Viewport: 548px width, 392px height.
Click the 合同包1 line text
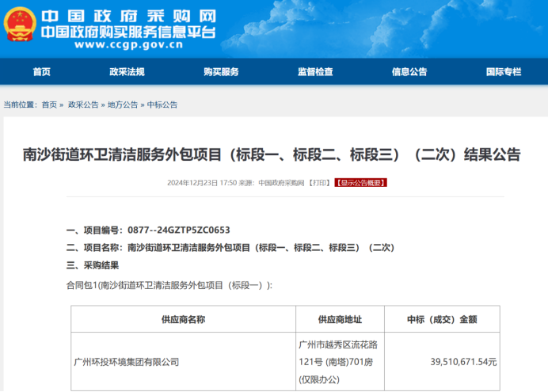(169, 285)
